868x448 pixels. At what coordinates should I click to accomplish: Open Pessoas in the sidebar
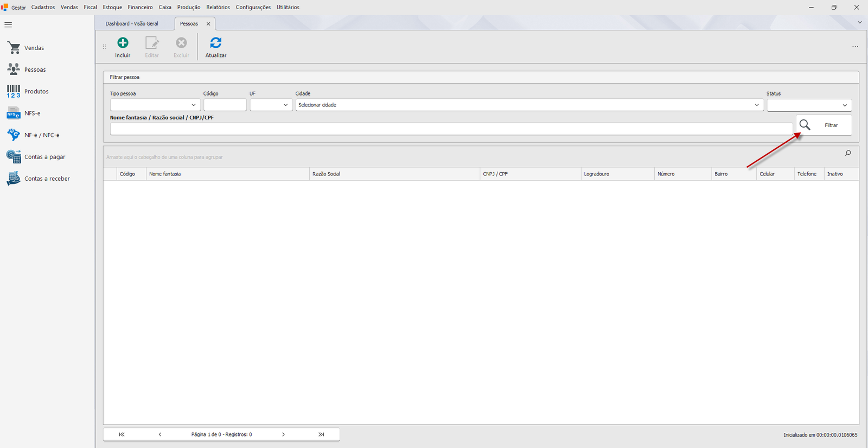(x=27, y=70)
